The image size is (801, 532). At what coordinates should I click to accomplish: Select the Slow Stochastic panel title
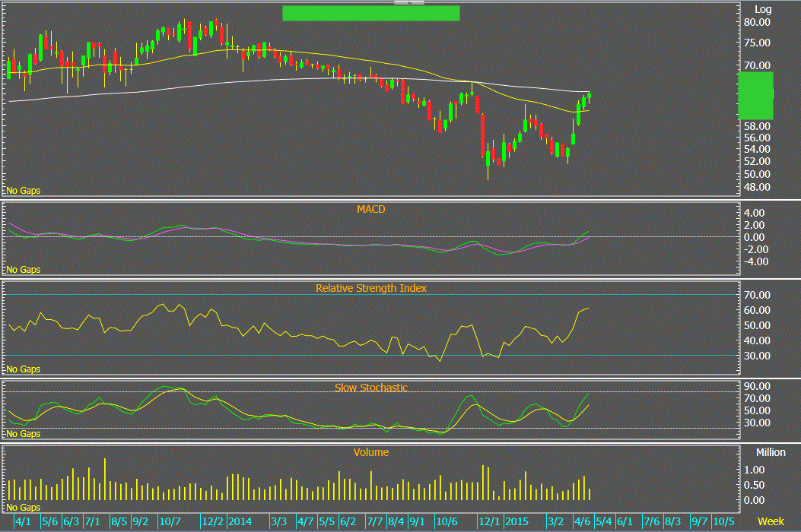tap(371, 388)
